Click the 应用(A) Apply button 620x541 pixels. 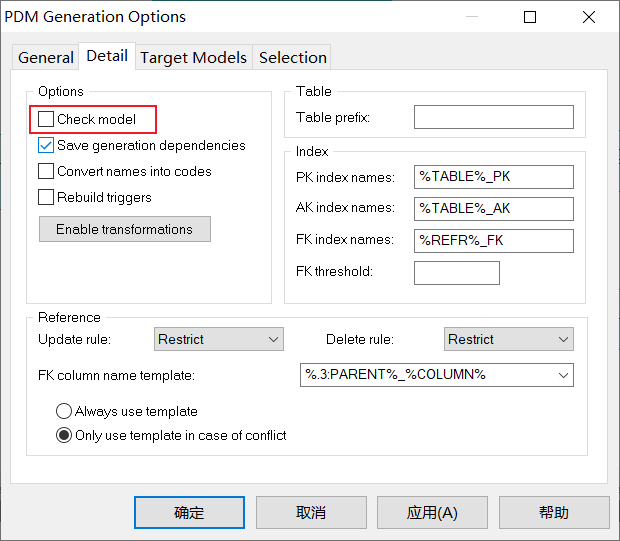[x=432, y=512]
